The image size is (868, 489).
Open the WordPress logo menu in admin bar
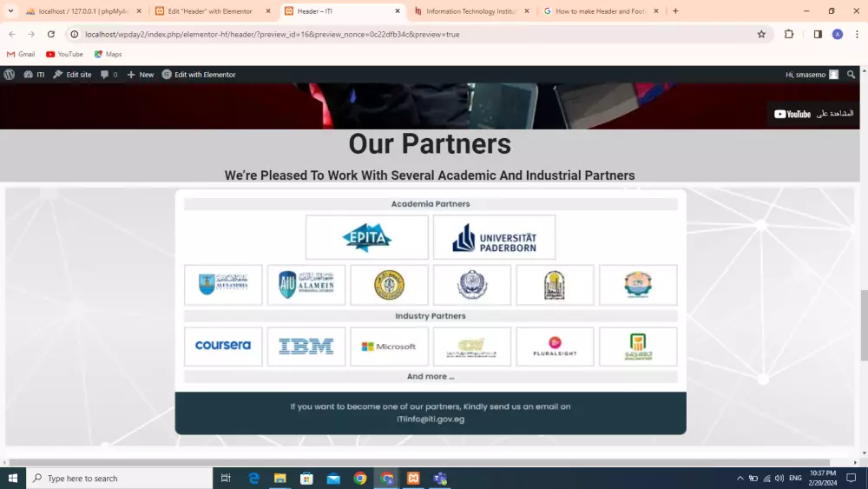tap(10, 74)
